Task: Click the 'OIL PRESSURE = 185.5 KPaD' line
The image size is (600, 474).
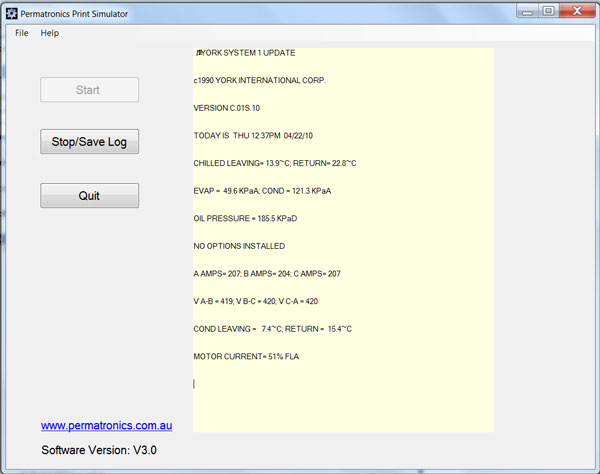Action: pyautogui.click(x=245, y=218)
